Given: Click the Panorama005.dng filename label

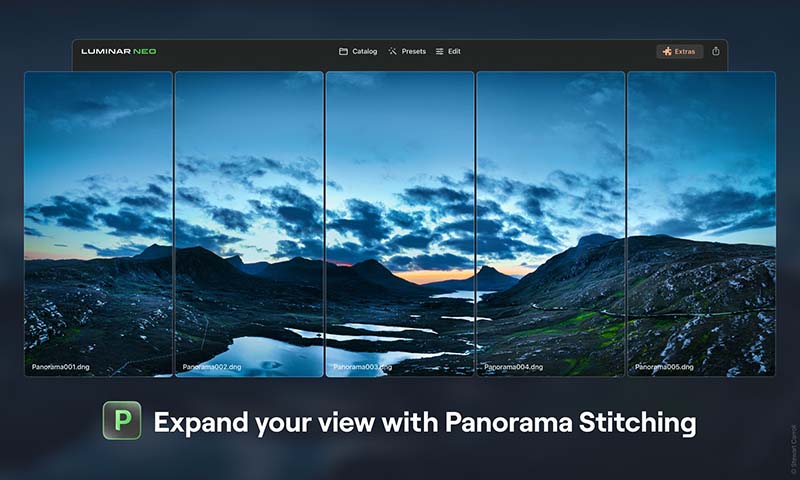Looking at the screenshot, I should (664, 367).
